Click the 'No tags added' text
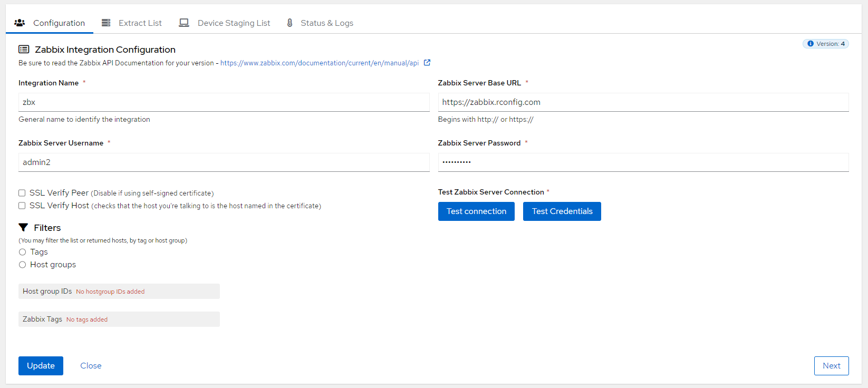Viewport: 868px width, 388px height. [x=87, y=319]
